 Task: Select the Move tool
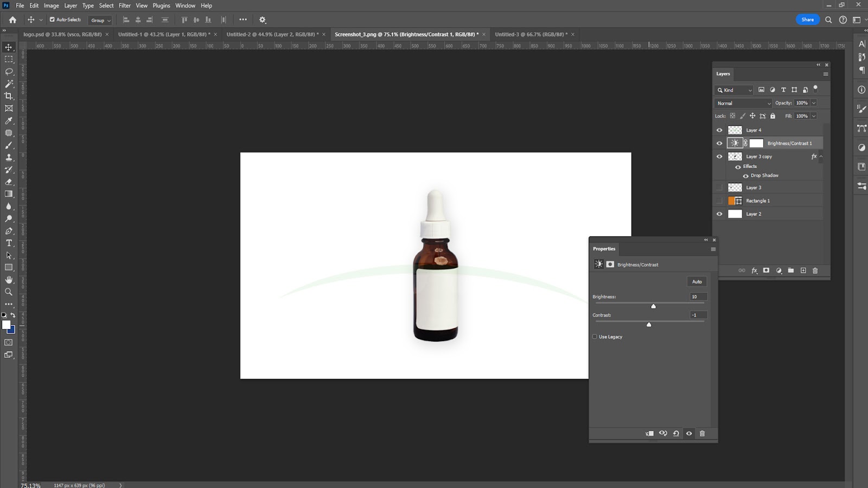(x=9, y=47)
